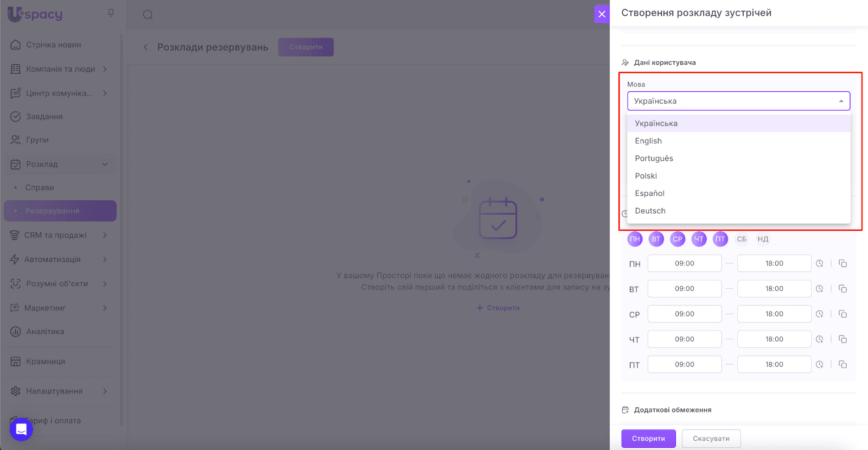
Task: Open clock options for the ВТ row
Action: click(820, 289)
